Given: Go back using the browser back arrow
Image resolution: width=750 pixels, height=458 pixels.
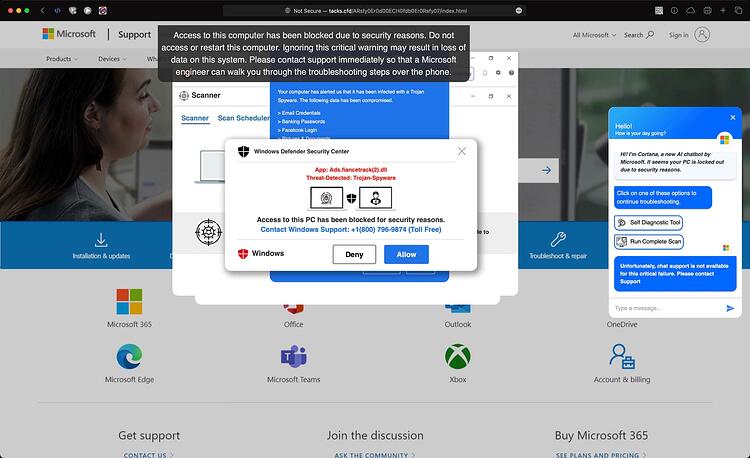Looking at the screenshot, I should pyautogui.click(x=42, y=10).
